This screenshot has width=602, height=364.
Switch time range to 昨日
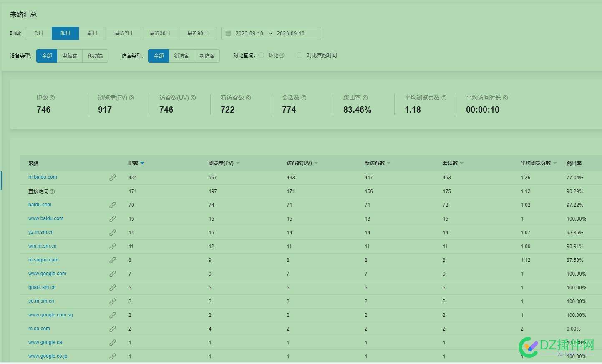coord(65,33)
